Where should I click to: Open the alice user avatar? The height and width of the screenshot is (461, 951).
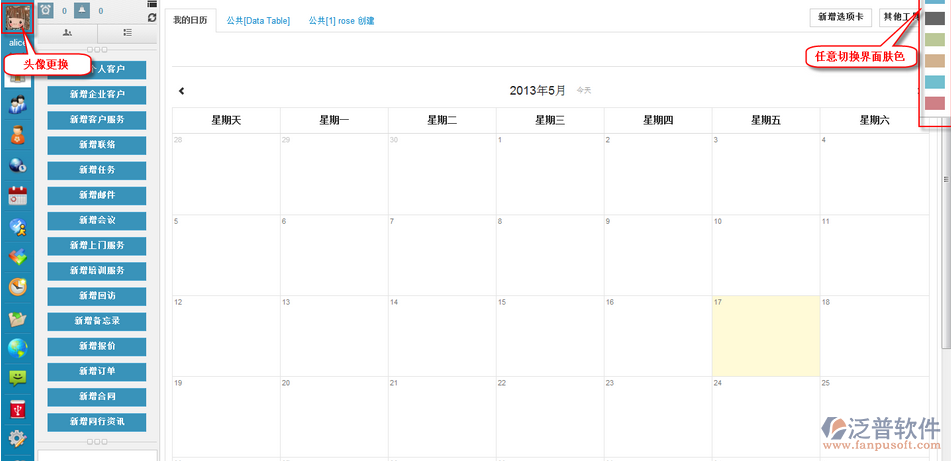18,18
